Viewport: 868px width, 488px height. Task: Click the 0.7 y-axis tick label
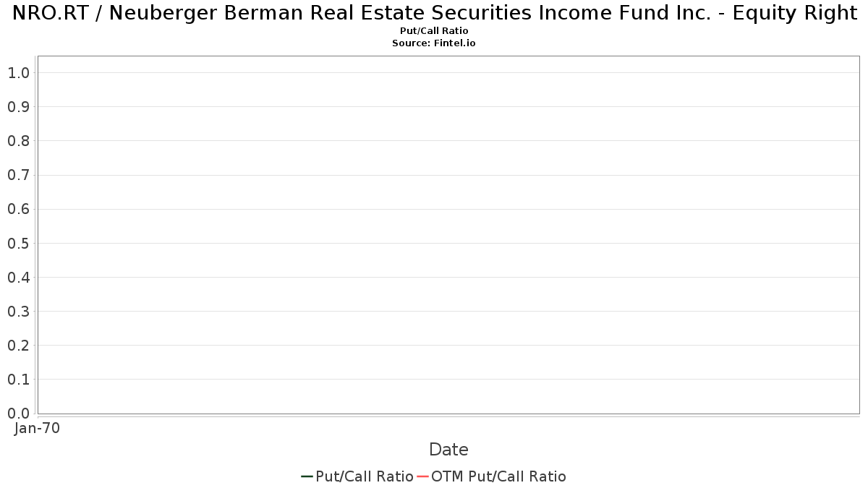tap(18, 175)
